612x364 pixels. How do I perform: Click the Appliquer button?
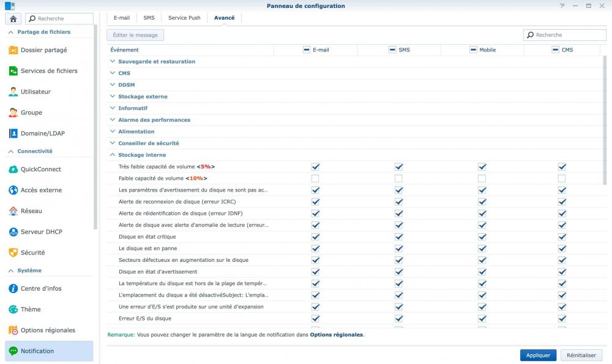(538, 355)
